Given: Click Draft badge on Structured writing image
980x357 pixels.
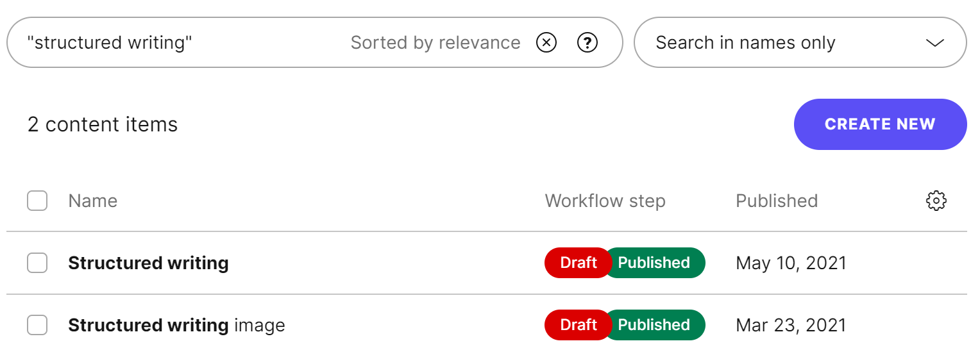Looking at the screenshot, I should coord(577,325).
